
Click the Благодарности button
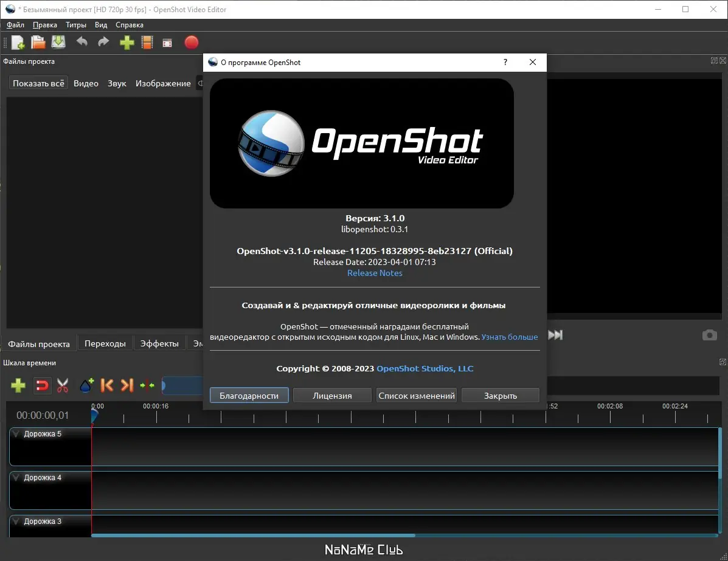249,395
